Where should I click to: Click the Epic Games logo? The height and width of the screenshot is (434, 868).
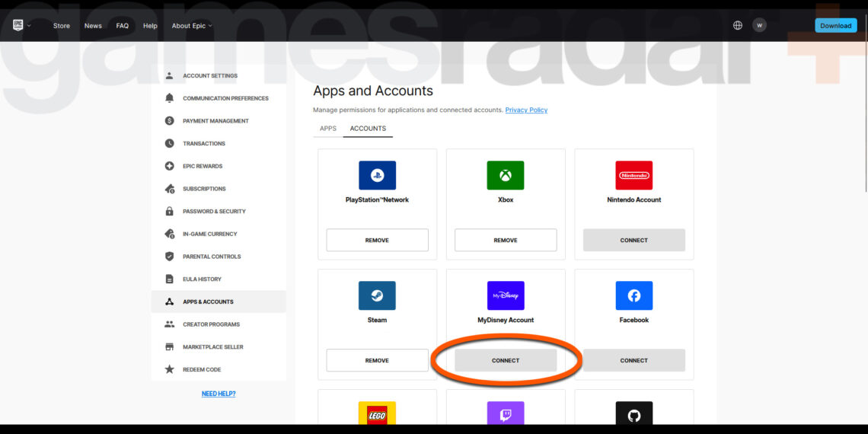18,25
